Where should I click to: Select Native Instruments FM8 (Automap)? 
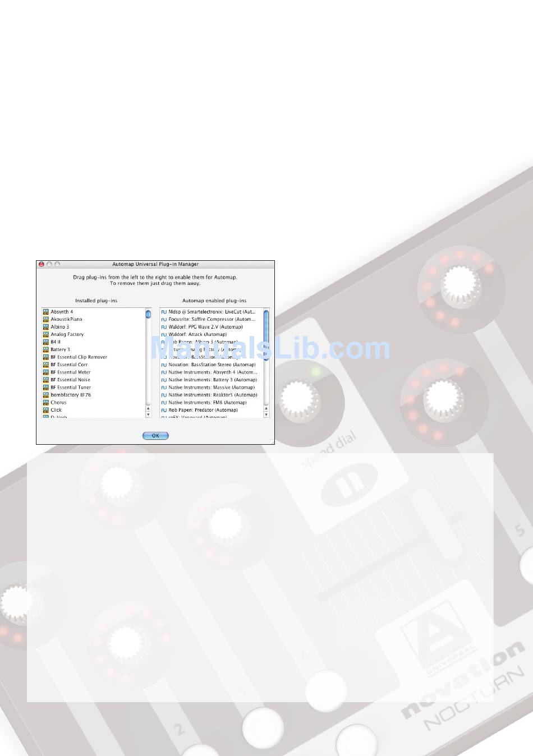pyautogui.click(x=208, y=403)
